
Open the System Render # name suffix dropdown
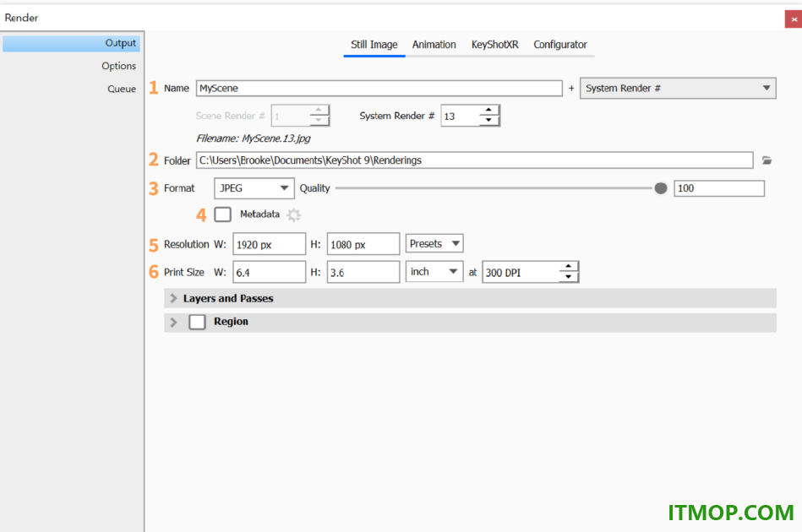(678, 88)
